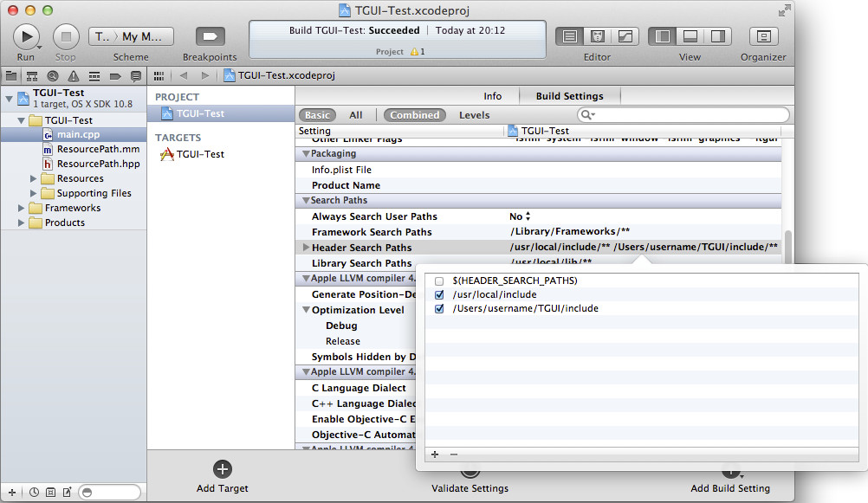
Task: Open the Scheme selector popup
Action: tap(131, 36)
